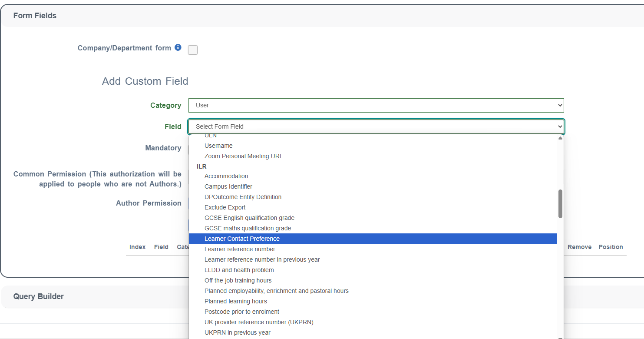The width and height of the screenshot is (644, 339).
Task: Pick GCSE maths qualification grade
Action: coord(373,228)
